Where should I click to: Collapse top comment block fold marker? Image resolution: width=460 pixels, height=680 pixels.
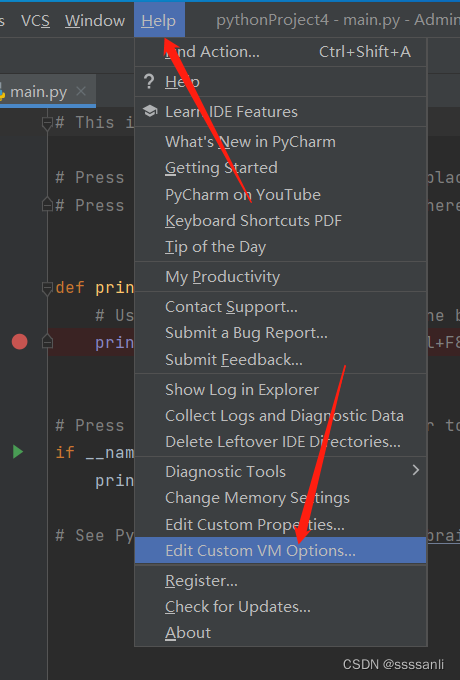coord(47,123)
